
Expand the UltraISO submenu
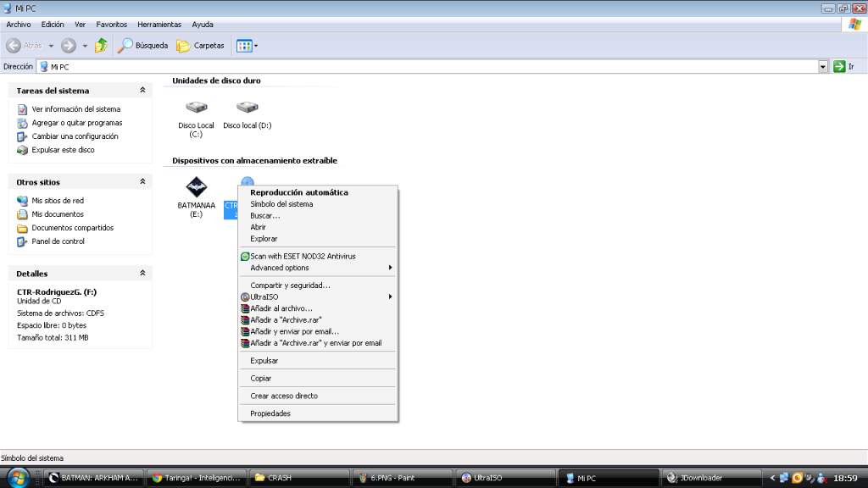(318, 297)
